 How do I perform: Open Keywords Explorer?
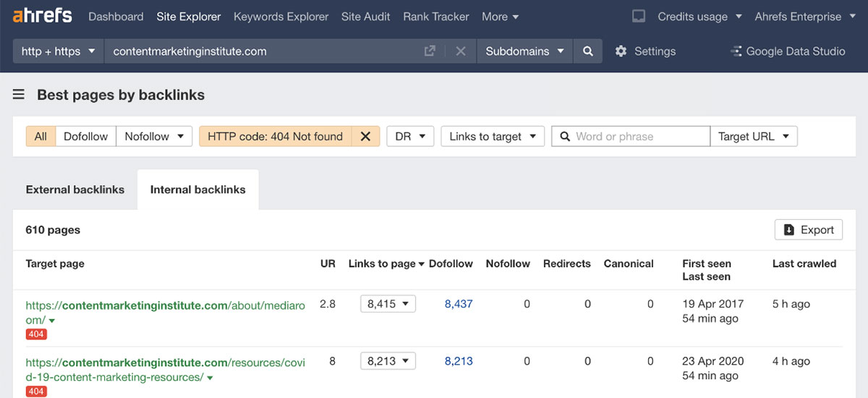(281, 16)
